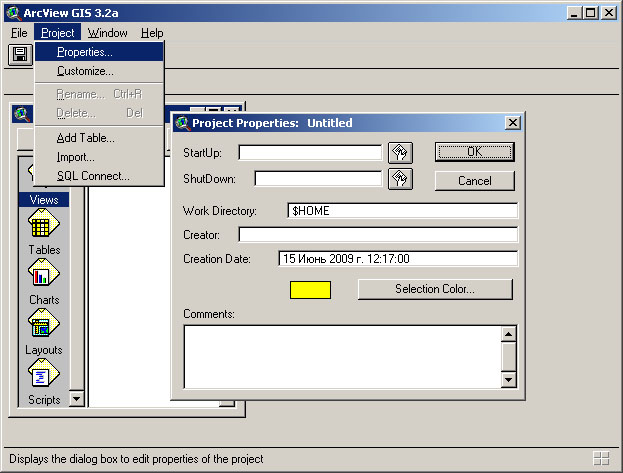Click the project icon list scroll-down arrow

click(x=77, y=398)
